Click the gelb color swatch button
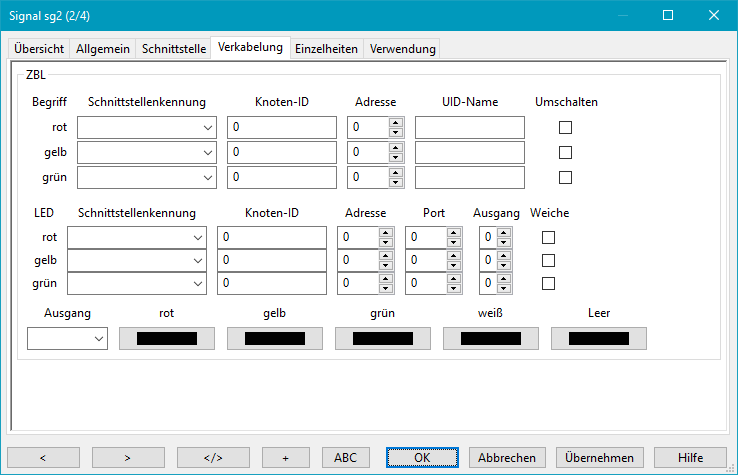Screen dimensions: 738x475 point(274,339)
